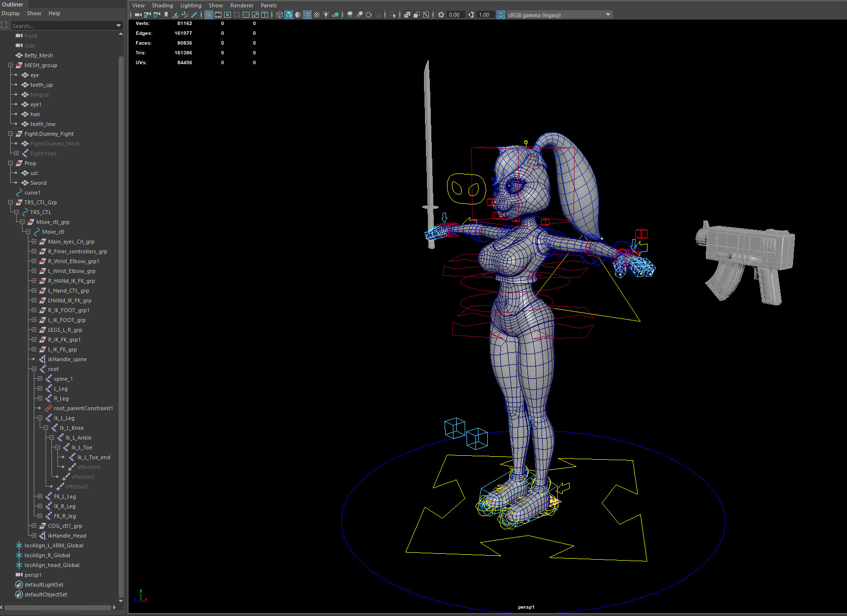The width and height of the screenshot is (847, 616).
Task: Select the Sword node in the Outliner
Action: pyautogui.click(x=38, y=182)
